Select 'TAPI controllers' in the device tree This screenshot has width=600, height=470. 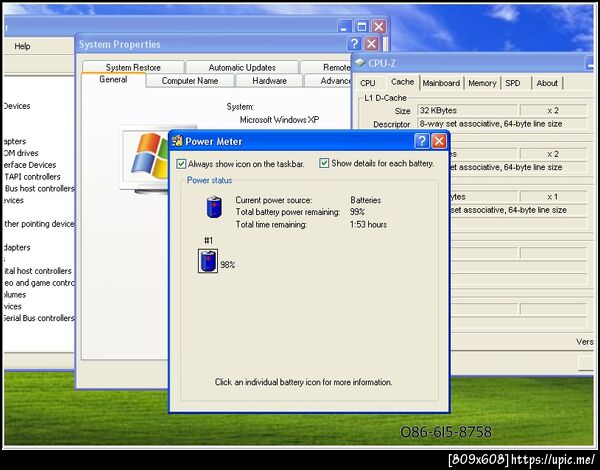pyautogui.click(x=32, y=177)
